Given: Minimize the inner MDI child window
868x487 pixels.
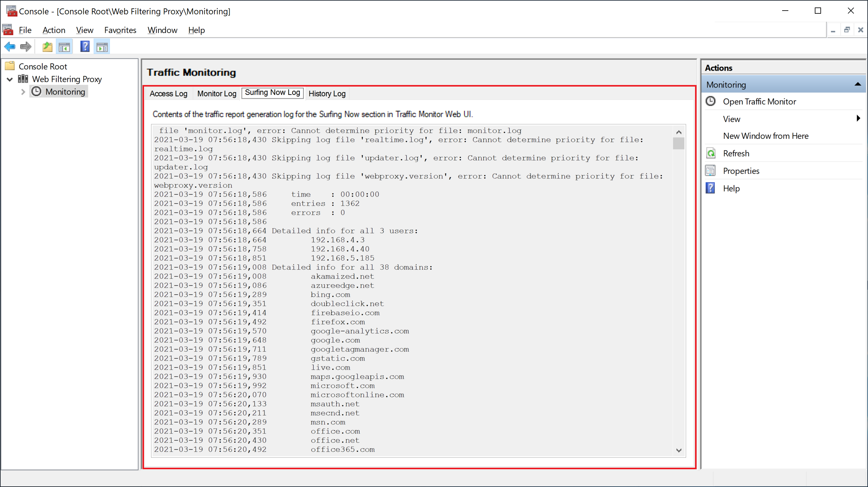Looking at the screenshot, I should coord(833,30).
